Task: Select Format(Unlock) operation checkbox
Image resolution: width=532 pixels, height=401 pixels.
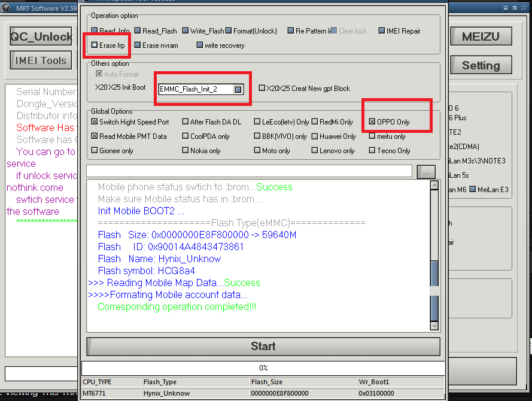Action: [x=229, y=31]
